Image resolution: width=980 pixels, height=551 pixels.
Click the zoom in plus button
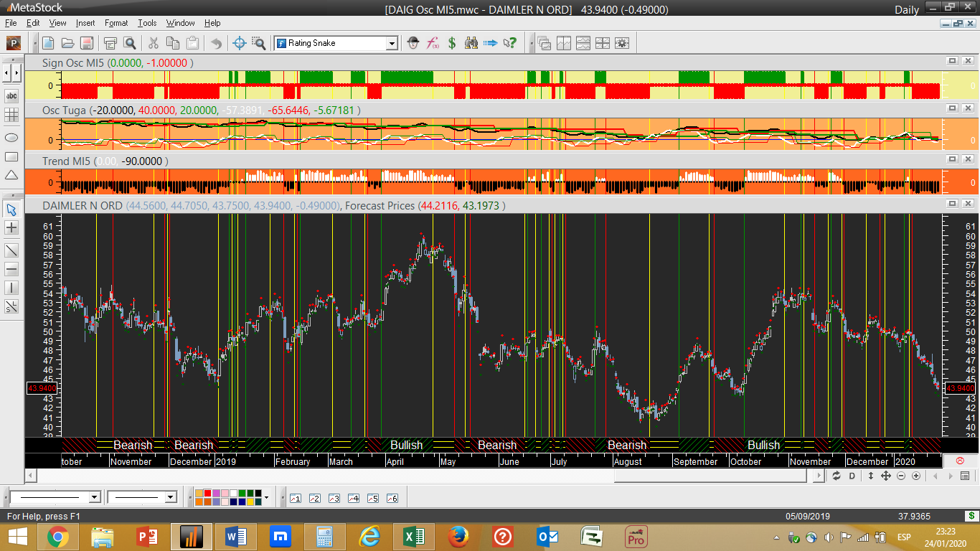pyautogui.click(x=916, y=476)
